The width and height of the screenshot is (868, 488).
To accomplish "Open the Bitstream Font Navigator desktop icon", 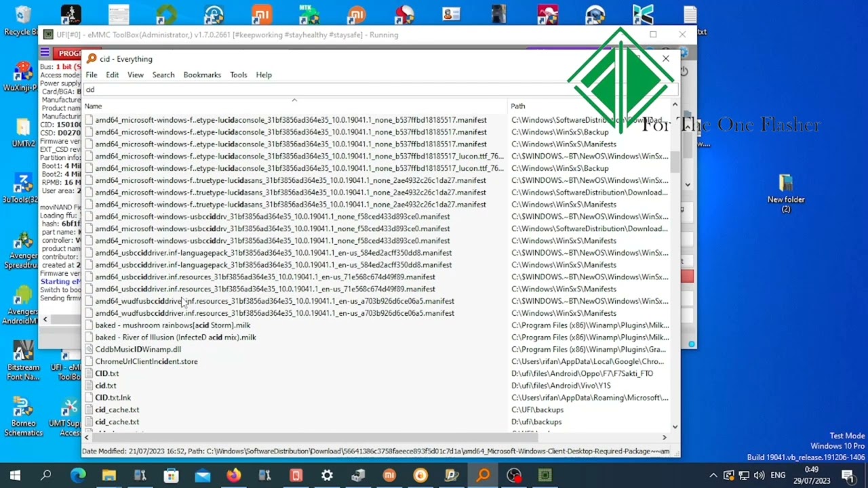I will (x=22, y=360).
